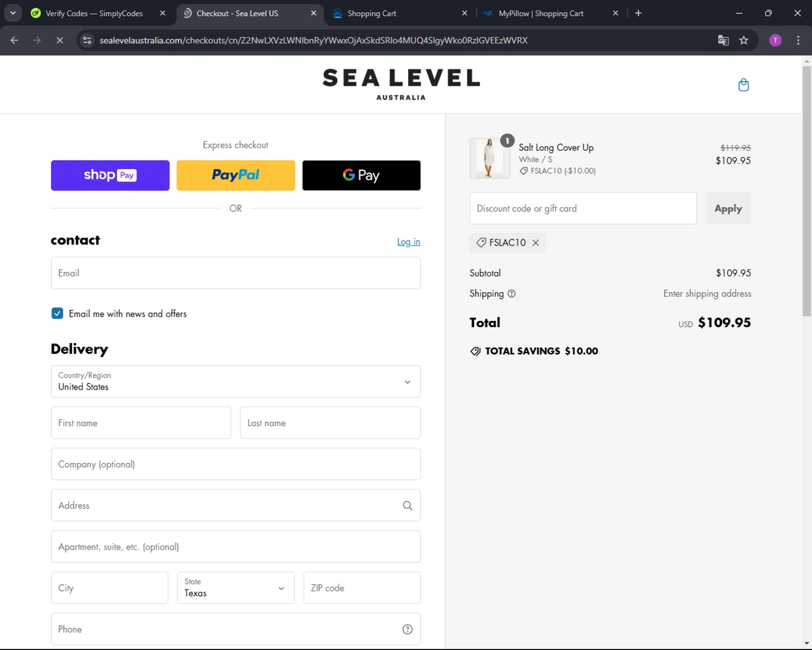
Task: Toggle Email me with news and offers
Action: (x=57, y=313)
